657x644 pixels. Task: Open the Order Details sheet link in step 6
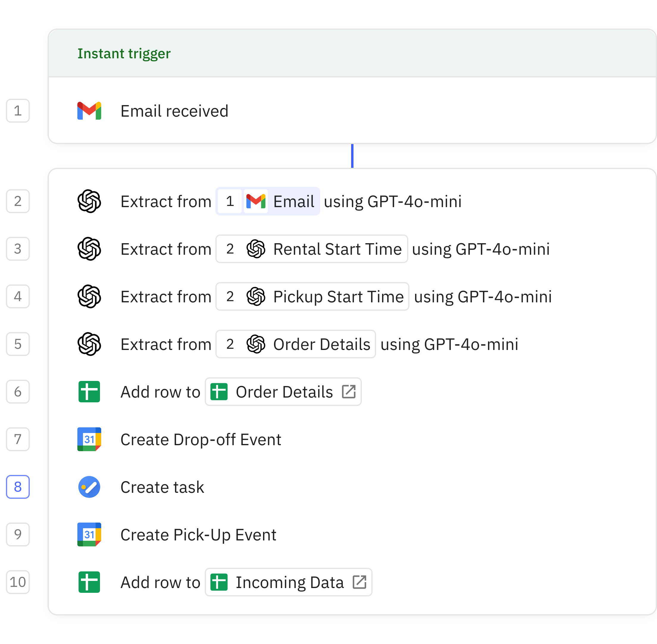283,392
